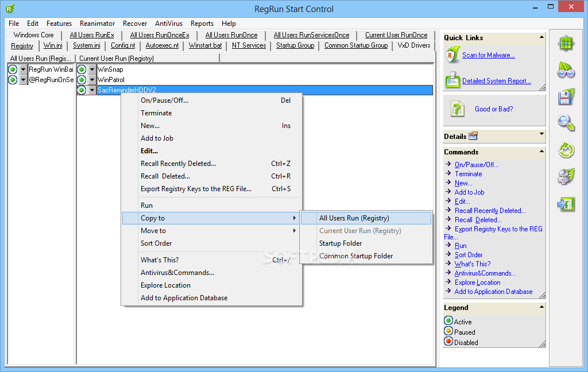Toggle status light of WinPatrol entry
Viewport: 588px width, 372px height.
[82, 80]
